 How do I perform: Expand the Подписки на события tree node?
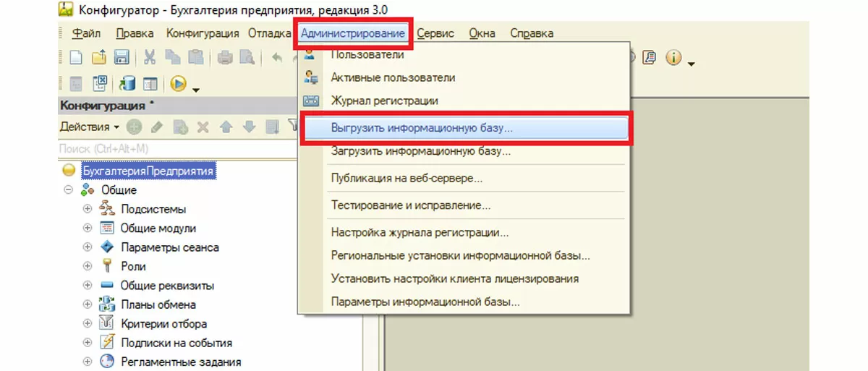point(88,343)
